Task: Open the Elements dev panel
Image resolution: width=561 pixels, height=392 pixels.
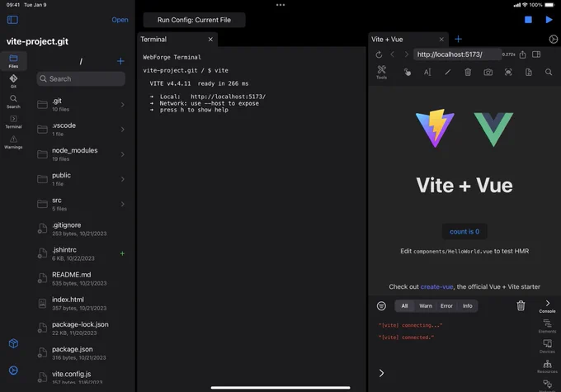Action: (x=548, y=326)
